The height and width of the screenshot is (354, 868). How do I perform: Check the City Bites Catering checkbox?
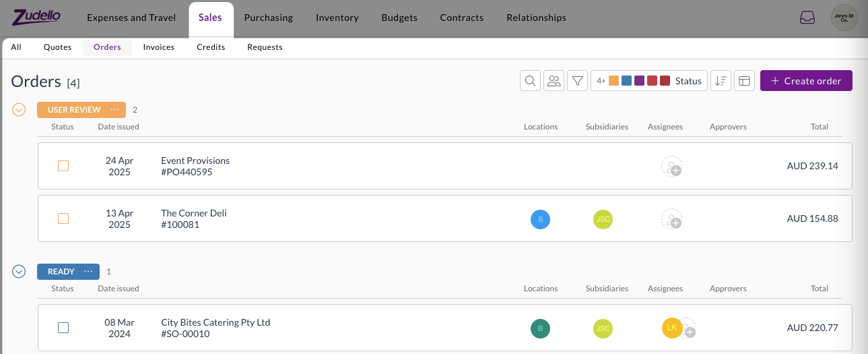(63, 328)
